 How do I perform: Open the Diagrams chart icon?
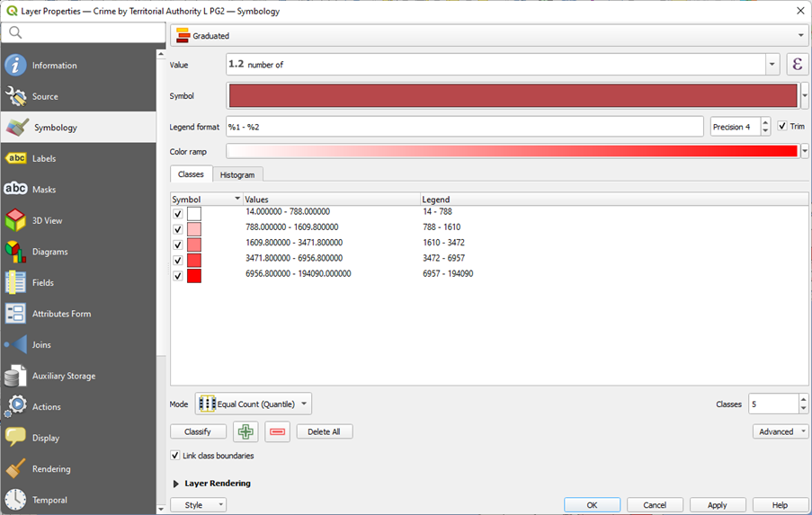tap(15, 252)
